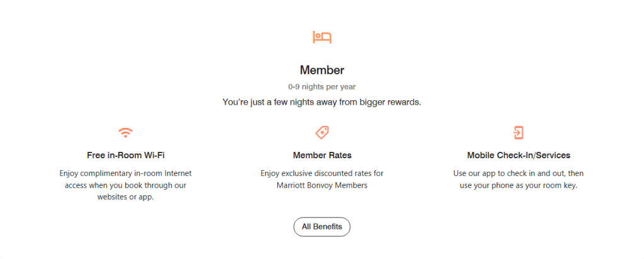Select the Mobile Check-In/Services heading
Screen dimensions: 644x259
[519, 155]
